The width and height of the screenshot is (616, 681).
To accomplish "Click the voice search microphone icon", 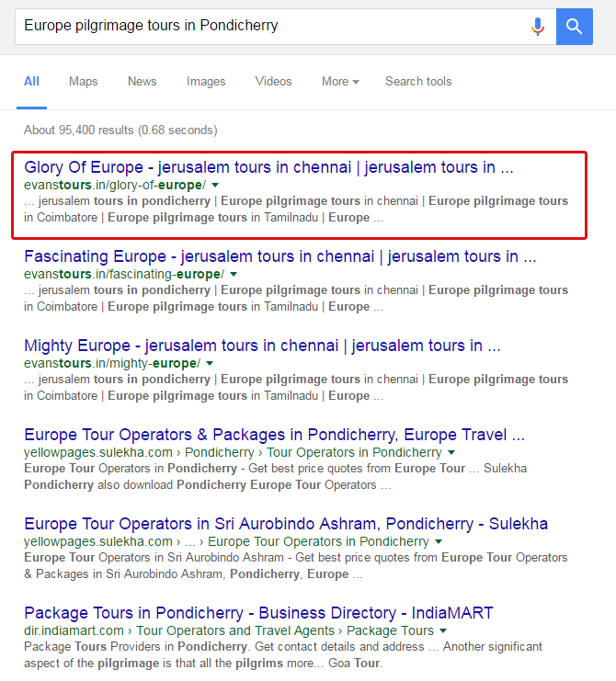I will tap(538, 27).
